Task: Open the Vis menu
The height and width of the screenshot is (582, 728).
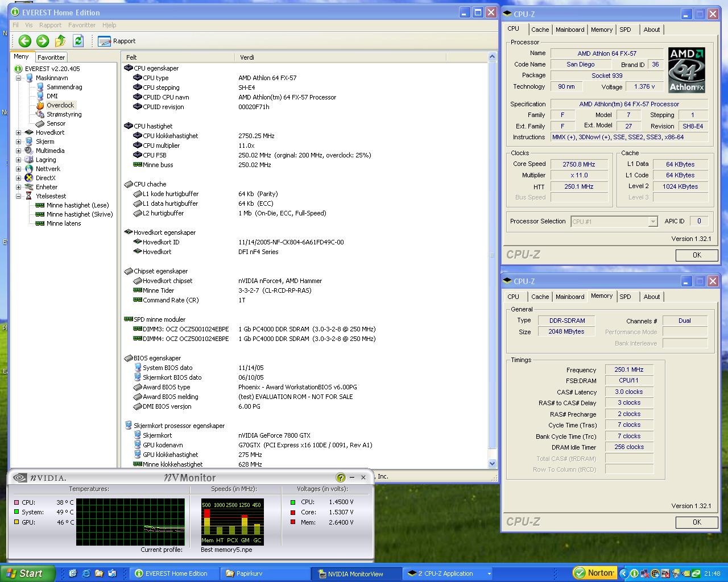Action: coord(28,25)
